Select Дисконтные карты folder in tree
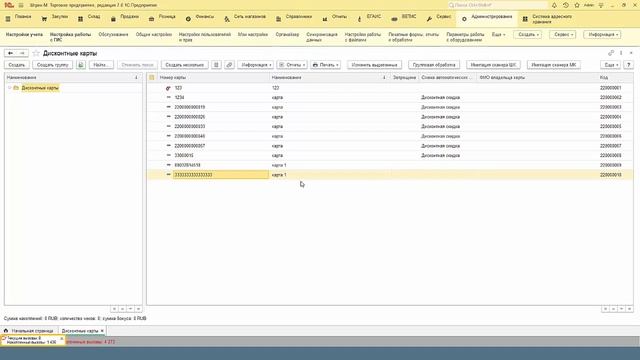 coord(40,88)
